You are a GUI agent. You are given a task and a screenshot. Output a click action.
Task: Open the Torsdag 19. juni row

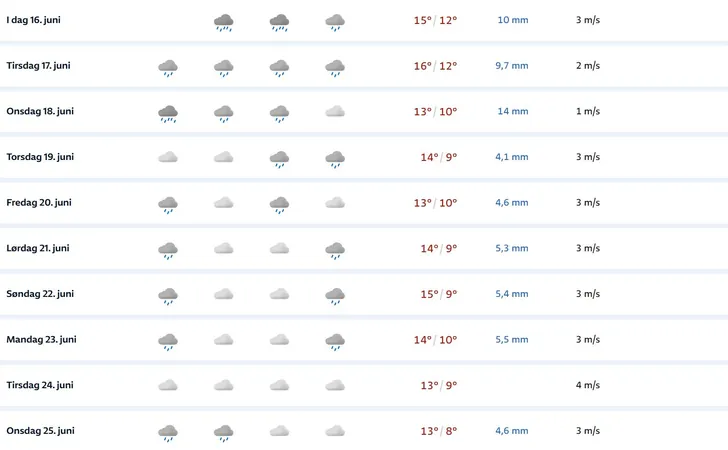point(364,157)
